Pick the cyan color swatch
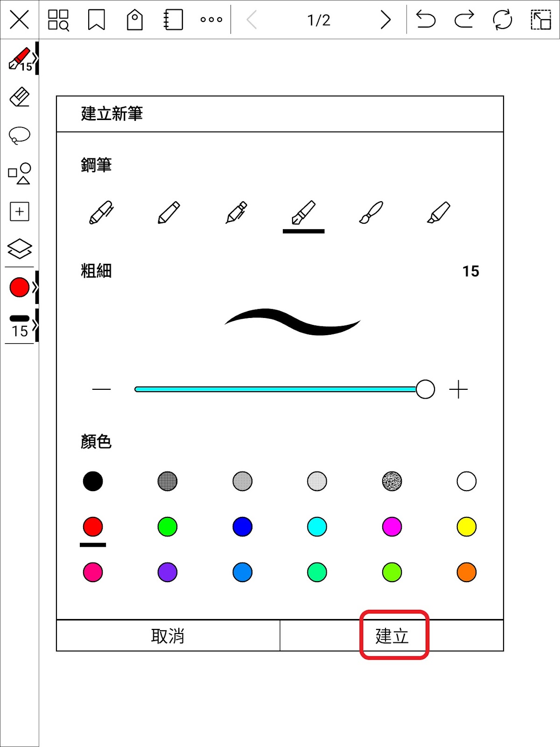Screen dimensions: 560x747 point(317,527)
